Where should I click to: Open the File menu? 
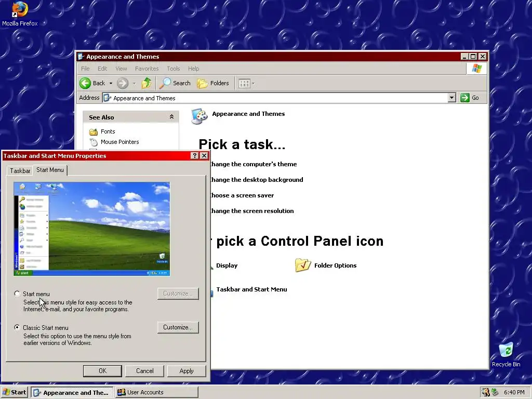(x=85, y=69)
